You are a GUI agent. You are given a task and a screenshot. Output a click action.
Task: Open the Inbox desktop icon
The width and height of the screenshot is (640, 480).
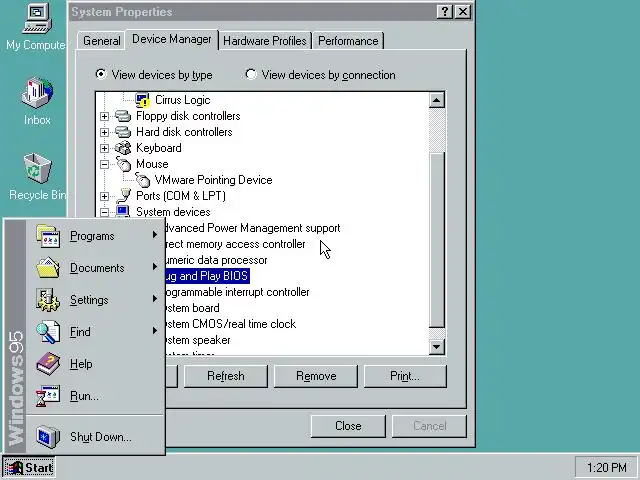[x=37, y=93]
